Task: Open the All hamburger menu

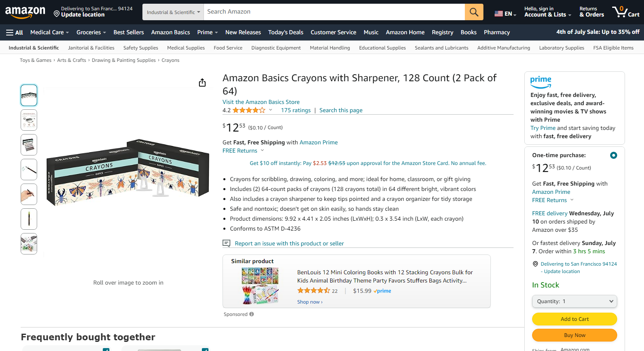Action: click(x=14, y=32)
